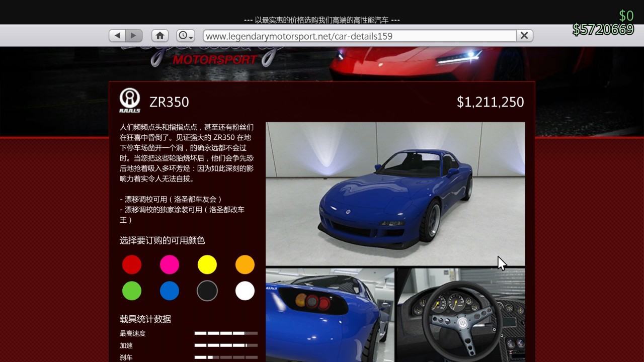Click the Annis brand logo icon
Screen dimensions: 644x362
(130, 101)
